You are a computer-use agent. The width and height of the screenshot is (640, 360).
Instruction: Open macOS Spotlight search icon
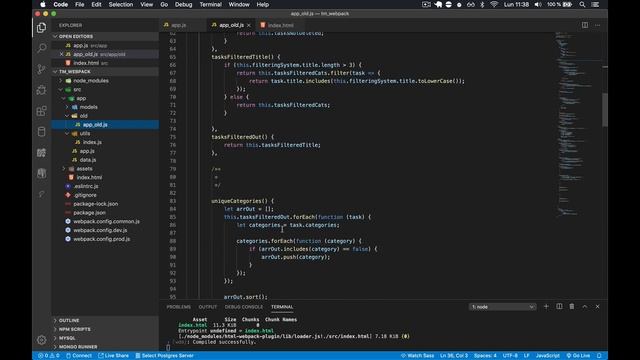pyautogui.click(x=582, y=4)
